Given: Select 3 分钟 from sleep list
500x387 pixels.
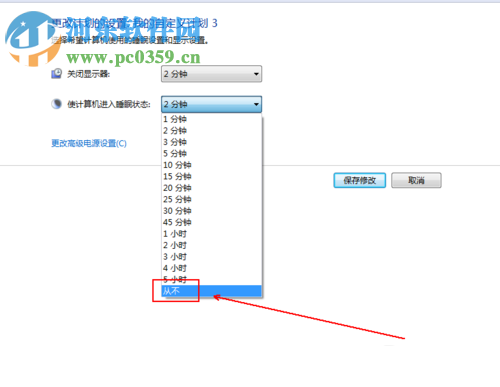Looking at the screenshot, I should (x=212, y=142).
